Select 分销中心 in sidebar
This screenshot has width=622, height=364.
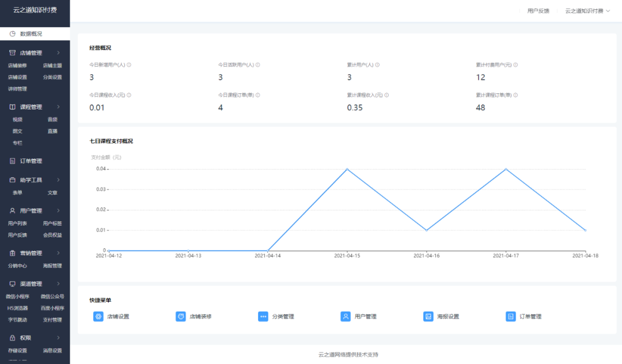pos(17,266)
